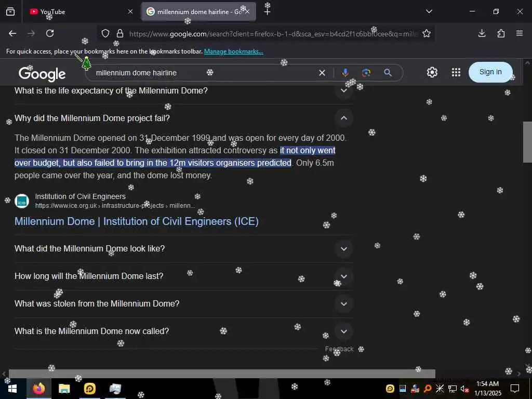Open the Downloads panel
This screenshot has width=532, height=399.
pos(482,33)
